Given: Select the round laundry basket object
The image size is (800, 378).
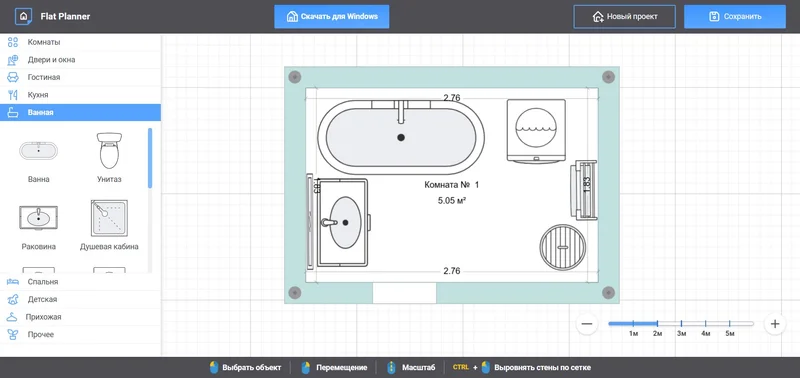Looking at the screenshot, I should tap(562, 247).
